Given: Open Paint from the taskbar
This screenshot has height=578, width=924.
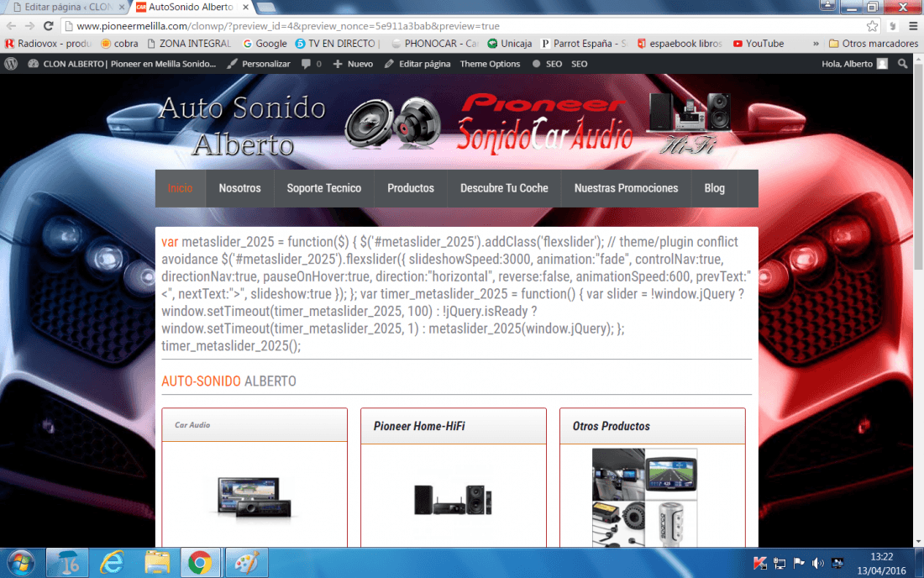Looking at the screenshot, I should pyautogui.click(x=246, y=563).
